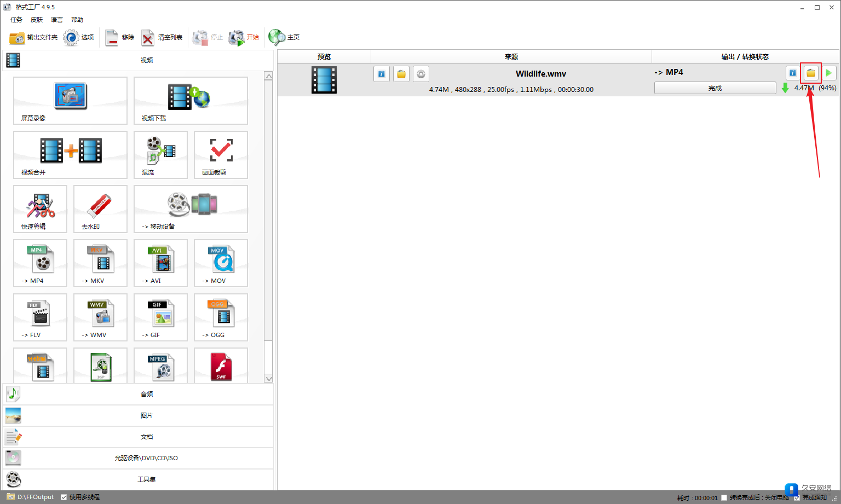
Task: Enable shutdown after conversion (关闭电脑) checkbox
Action: click(x=724, y=497)
